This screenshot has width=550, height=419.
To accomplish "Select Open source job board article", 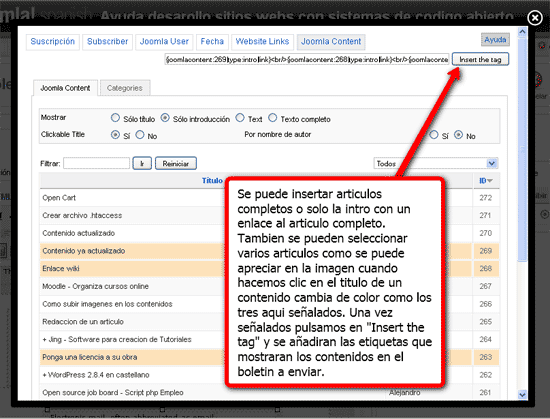I will tap(113, 393).
